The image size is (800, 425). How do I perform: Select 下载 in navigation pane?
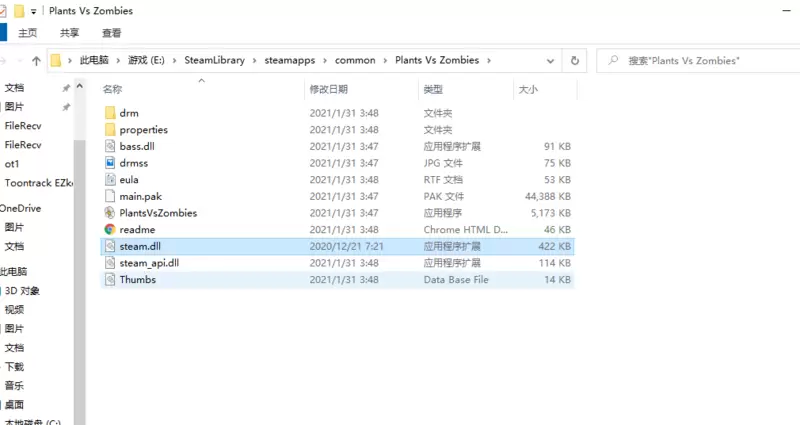point(14,367)
